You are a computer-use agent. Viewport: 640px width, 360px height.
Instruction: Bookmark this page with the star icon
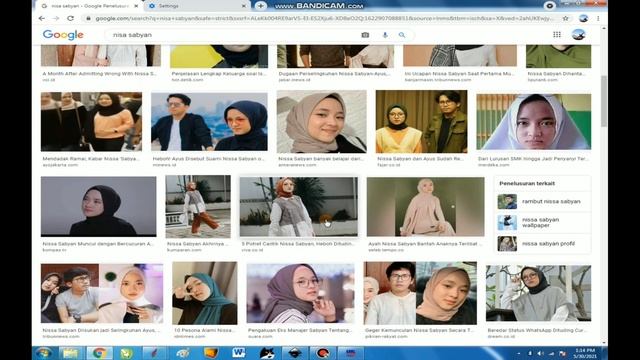565,18
